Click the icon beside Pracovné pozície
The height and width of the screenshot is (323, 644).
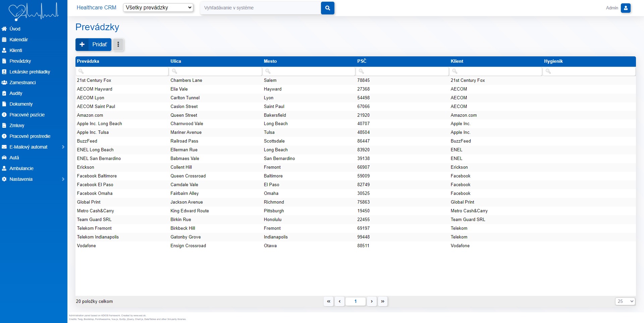(4, 115)
